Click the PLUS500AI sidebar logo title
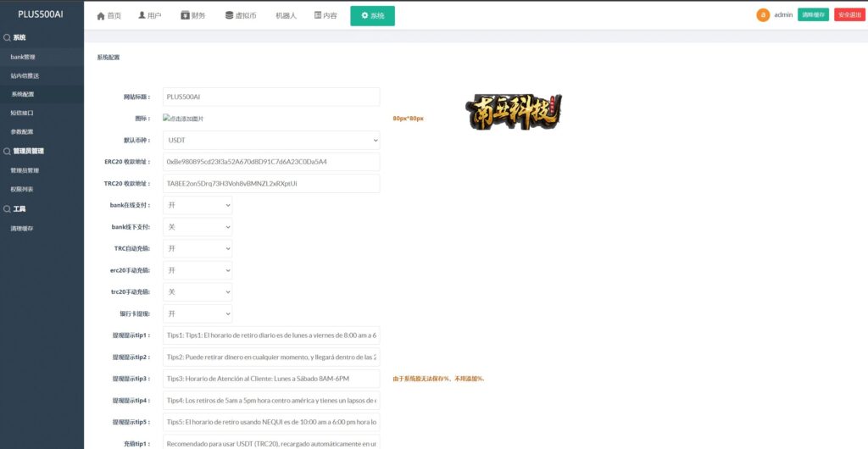The width and height of the screenshot is (868, 449). click(41, 14)
